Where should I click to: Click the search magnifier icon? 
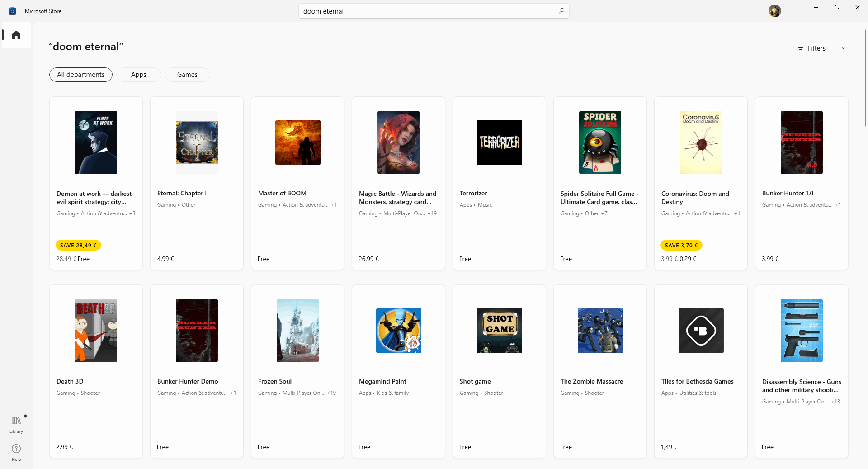pyautogui.click(x=561, y=11)
